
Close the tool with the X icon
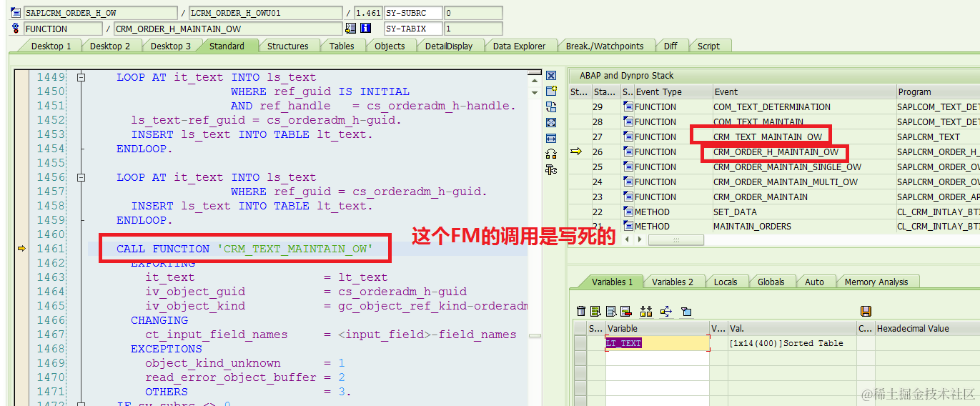click(550, 76)
